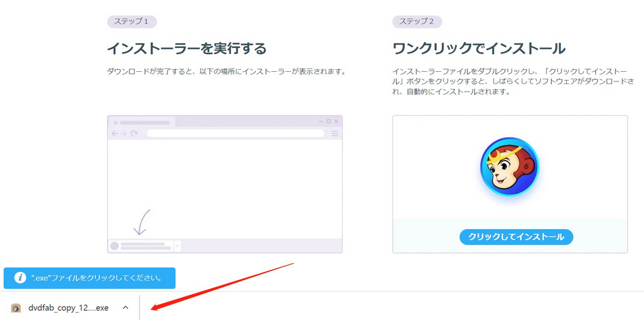Click the back arrow in the browser illustration
The image size is (644, 320).
tap(114, 134)
